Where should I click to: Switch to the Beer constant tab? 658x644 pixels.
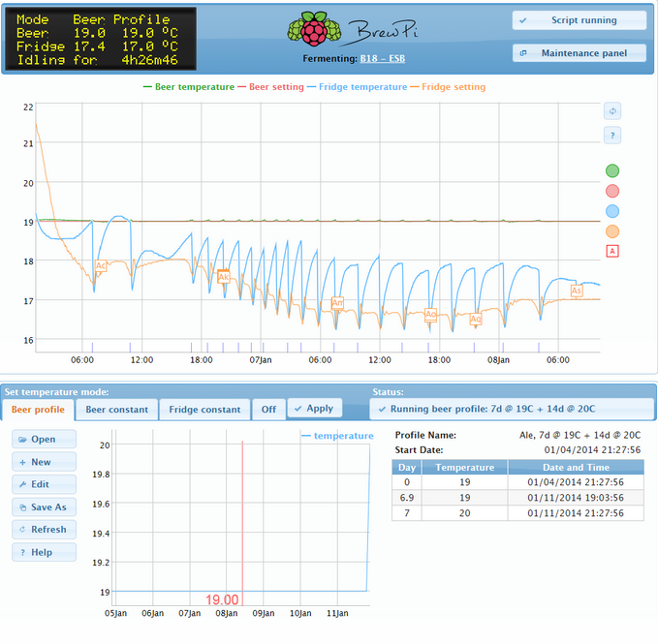pyautogui.click(x=116, y=410)
